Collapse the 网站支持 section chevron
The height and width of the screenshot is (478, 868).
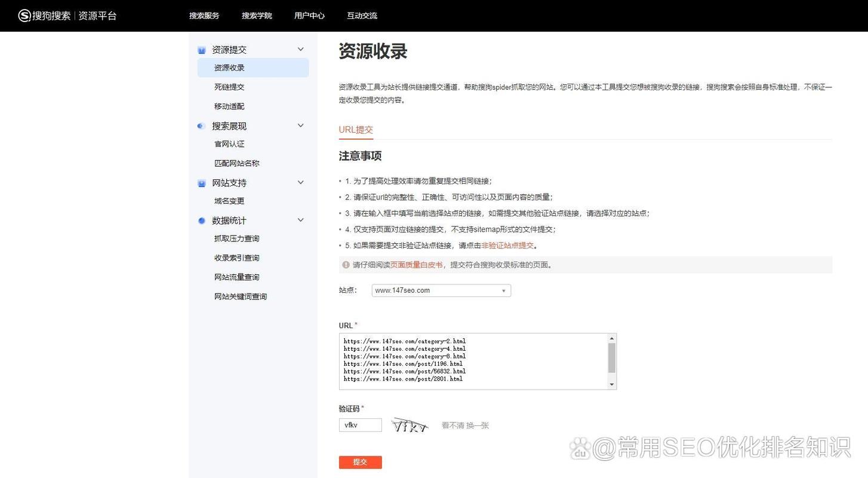(x=300, y=183)
